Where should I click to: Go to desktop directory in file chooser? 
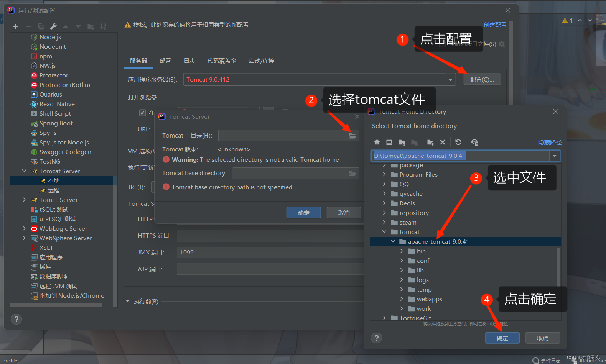pyautogui.click(x=389, y=142)
